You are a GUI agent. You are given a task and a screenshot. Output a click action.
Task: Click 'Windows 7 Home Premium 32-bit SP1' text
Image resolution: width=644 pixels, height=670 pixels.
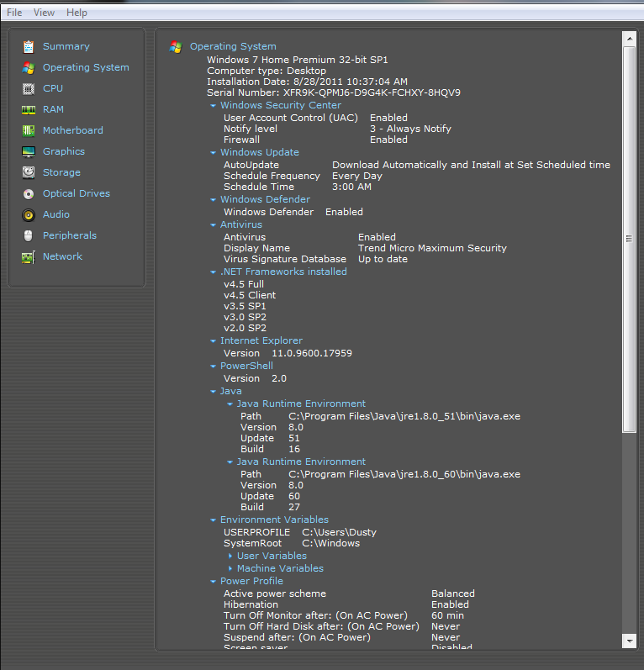coord(298,60)
